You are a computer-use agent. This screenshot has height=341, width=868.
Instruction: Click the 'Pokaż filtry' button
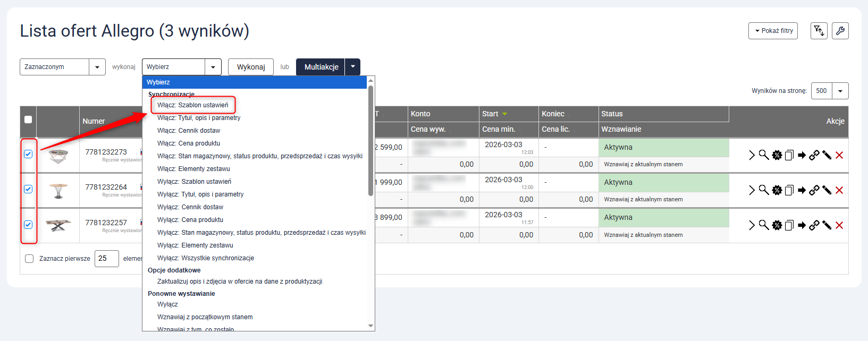(x=773, y=31)
